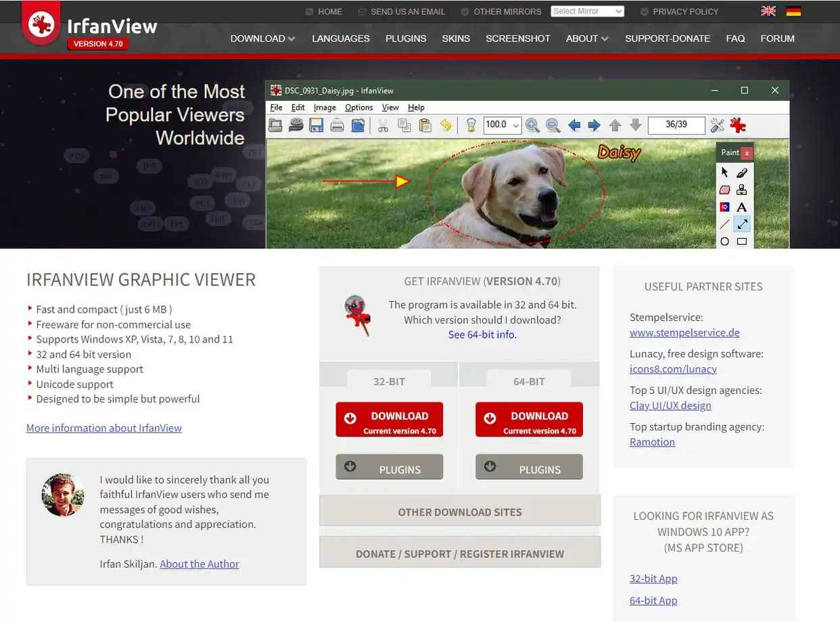This screenshot has height=622, width=840.
Task: Click the Slideshow film reel toolbar icon
Action: (x=296, y=125)
